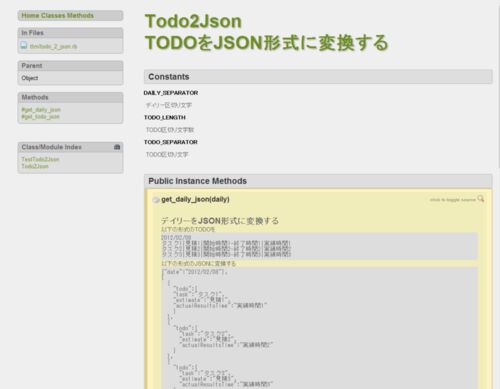Click Public Instance Methods section header
This screenshot has height=389, width=500.
[x=318, y=181]
